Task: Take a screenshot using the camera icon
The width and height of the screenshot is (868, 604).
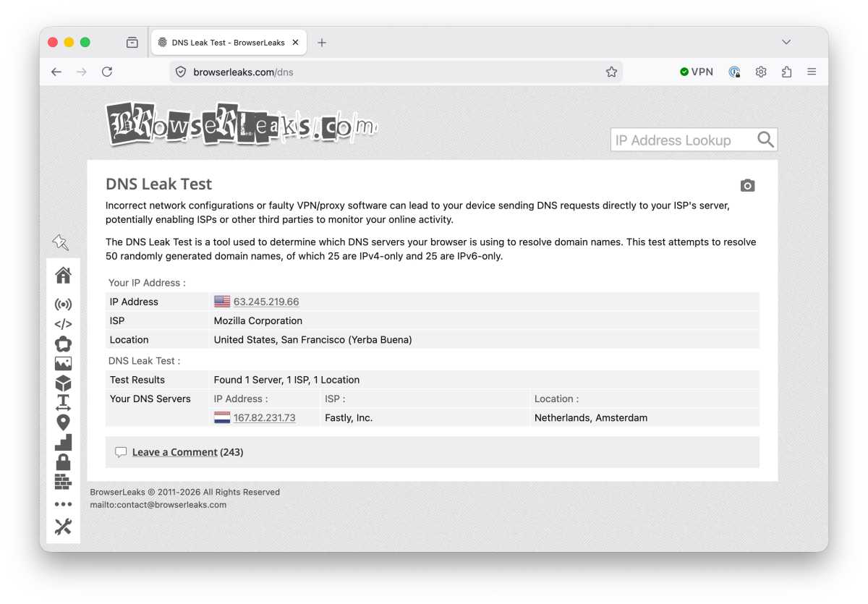Action: (747, 185)
